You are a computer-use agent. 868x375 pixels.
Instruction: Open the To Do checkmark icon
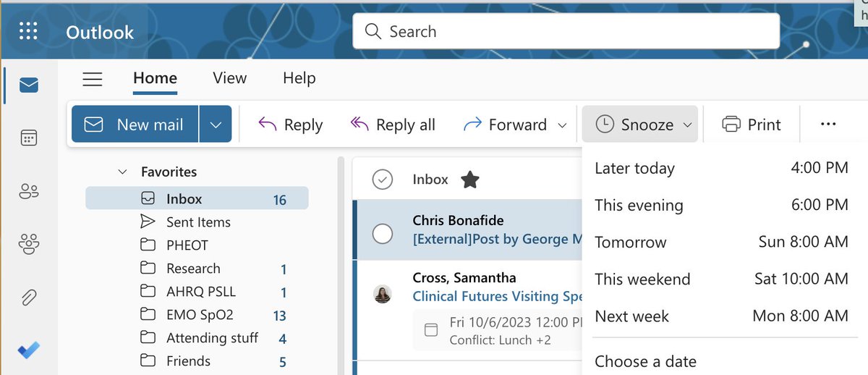tap(29, 351)
